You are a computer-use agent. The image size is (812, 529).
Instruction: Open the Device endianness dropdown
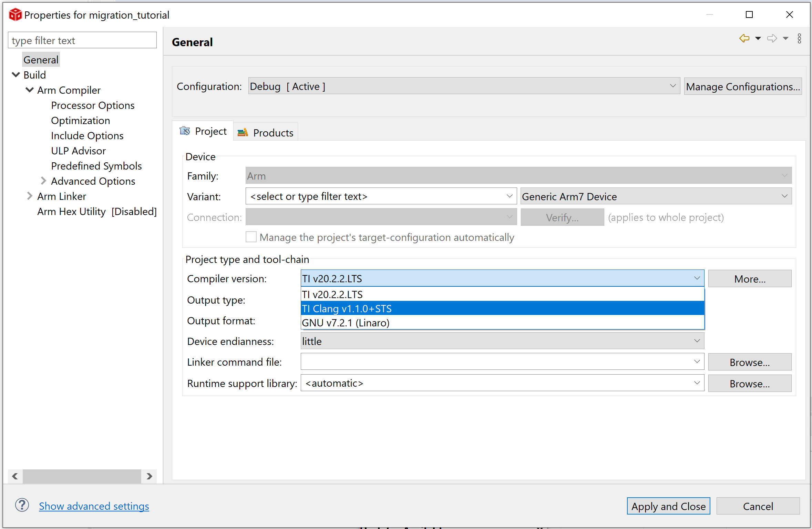698,341
